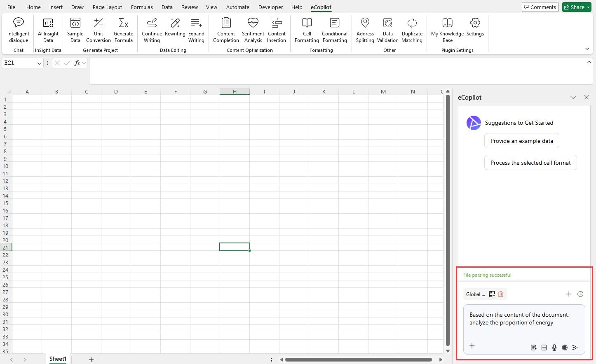Screen dimensions: 596x364
Task: Switch to the Formulas ribbon tab
Action: pyautogui.click(x=142, y=7)
